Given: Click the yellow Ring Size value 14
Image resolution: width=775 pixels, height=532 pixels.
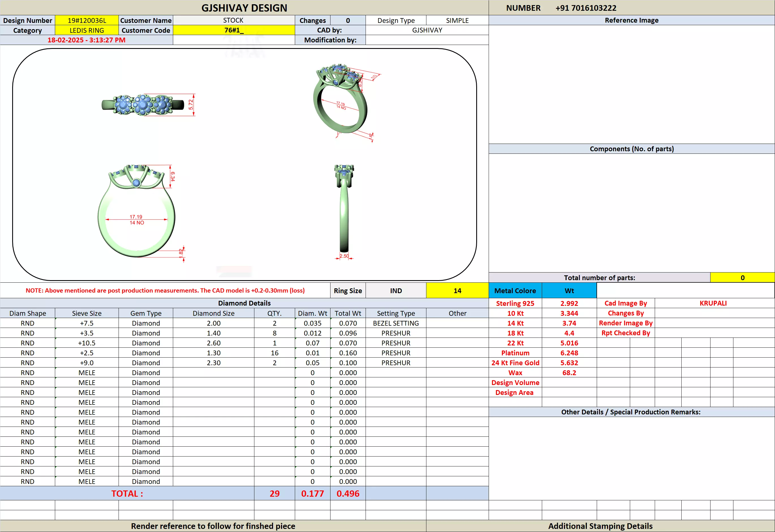Looking at the screenshot, I should (457, 291).
